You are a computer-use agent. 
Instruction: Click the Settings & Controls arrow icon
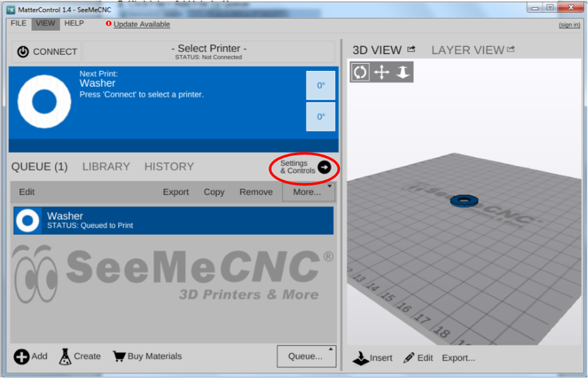(324, 167)
